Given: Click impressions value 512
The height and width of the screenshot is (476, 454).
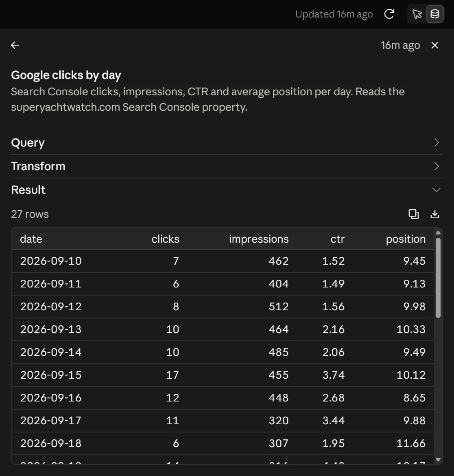Looking at the screenshot, I should click(278, 307).
